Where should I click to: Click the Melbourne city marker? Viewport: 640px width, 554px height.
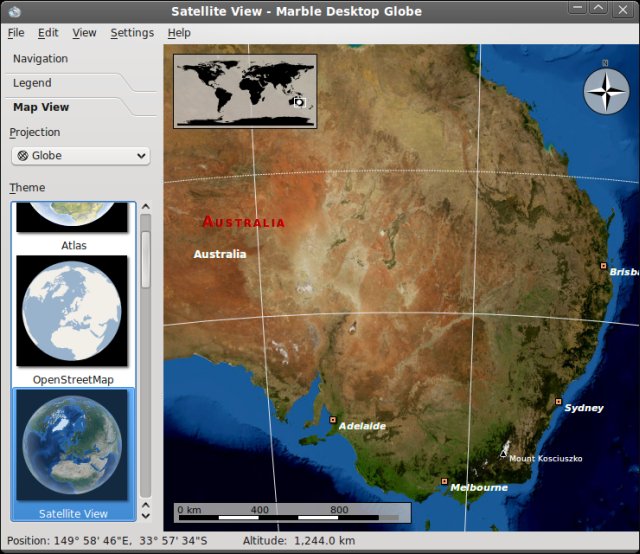click(x=444, y=482)
